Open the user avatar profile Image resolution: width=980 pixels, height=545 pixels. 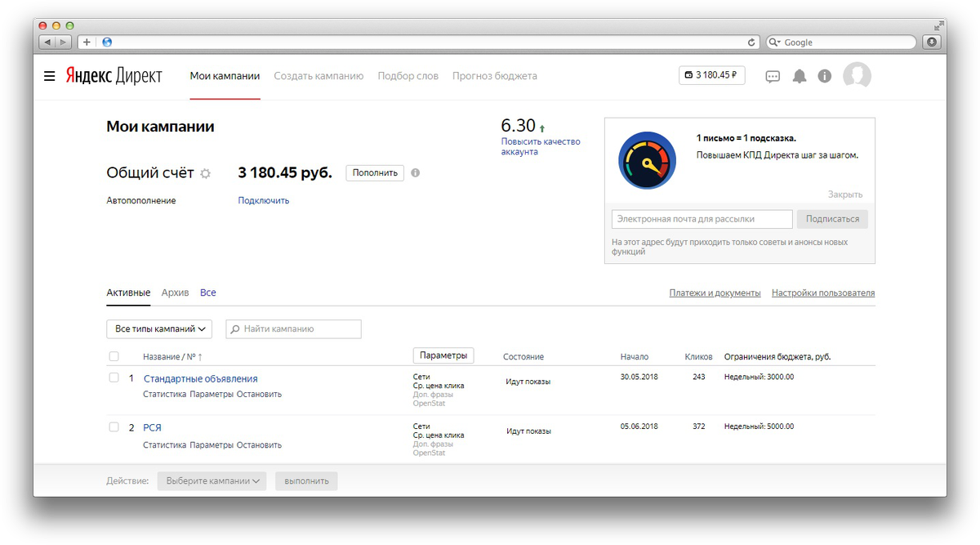857,76
